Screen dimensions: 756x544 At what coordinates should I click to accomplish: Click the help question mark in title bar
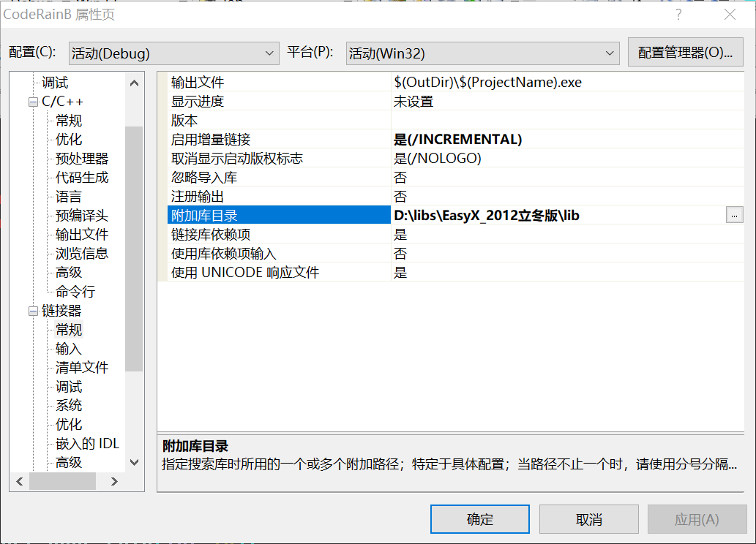coord(678,15)
